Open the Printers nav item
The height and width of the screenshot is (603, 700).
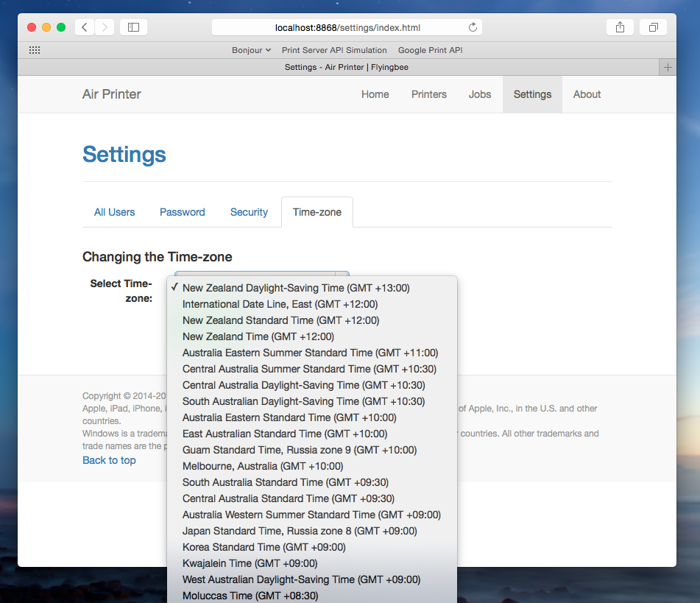pyautogui.click(x=429, y=94)
